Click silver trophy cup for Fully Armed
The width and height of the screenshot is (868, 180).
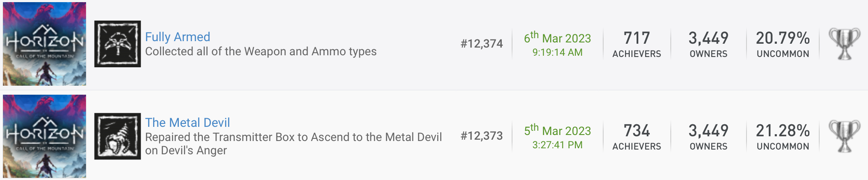click(x=844, y=44)
